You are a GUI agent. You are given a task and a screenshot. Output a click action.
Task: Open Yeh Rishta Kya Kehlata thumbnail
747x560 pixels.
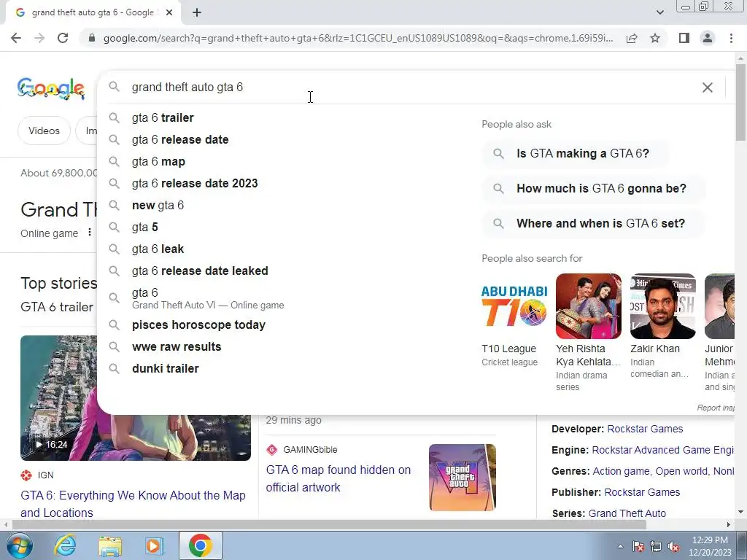tap(589, 306)
